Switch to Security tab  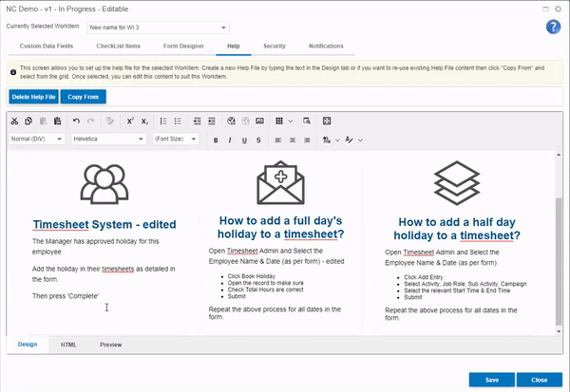coord(275,47)
